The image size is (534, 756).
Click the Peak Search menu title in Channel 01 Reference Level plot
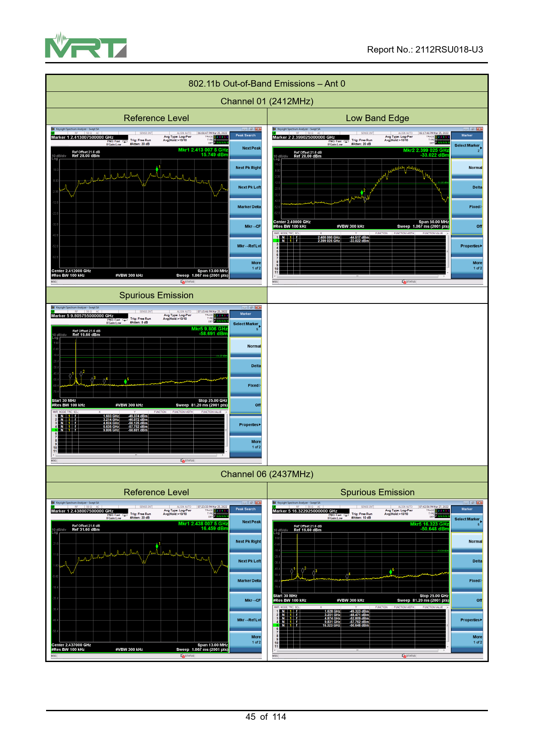245,135
